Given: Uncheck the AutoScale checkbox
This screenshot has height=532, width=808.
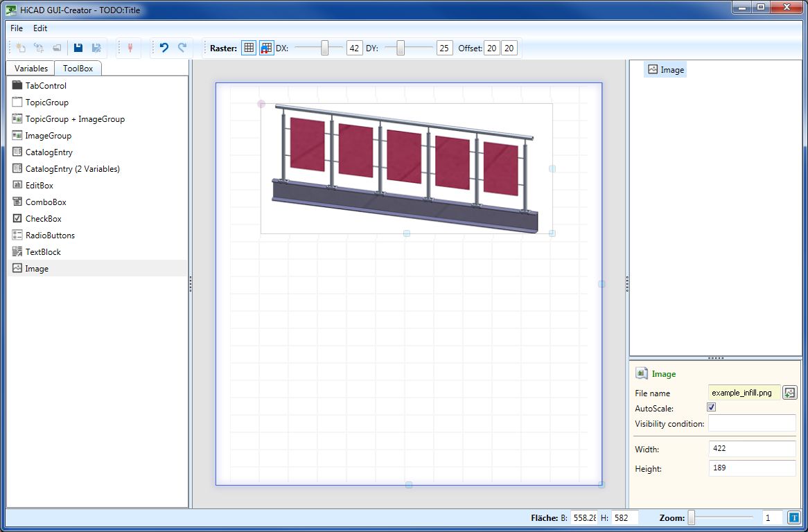Looking at the screenshot, I should (x=711, y=407).
